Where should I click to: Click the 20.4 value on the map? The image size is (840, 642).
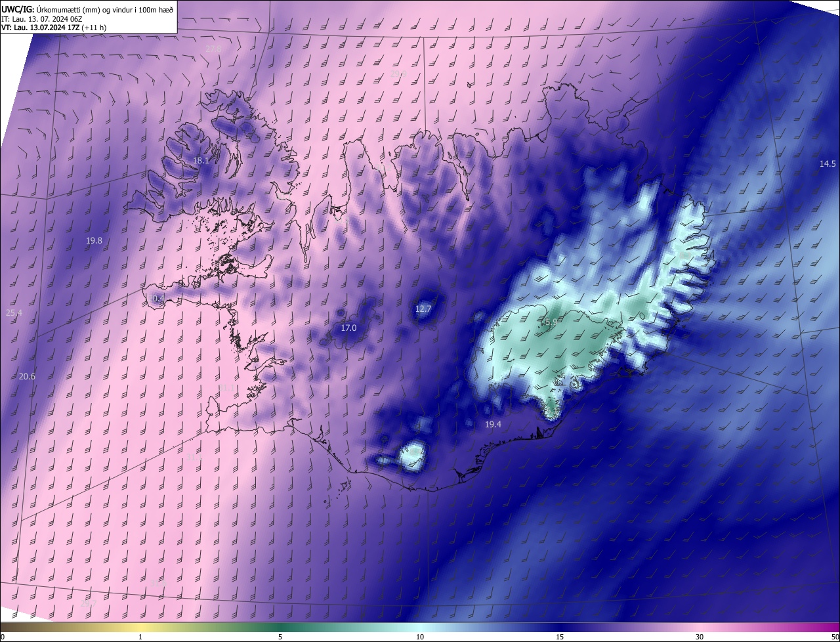pos(156,299)
